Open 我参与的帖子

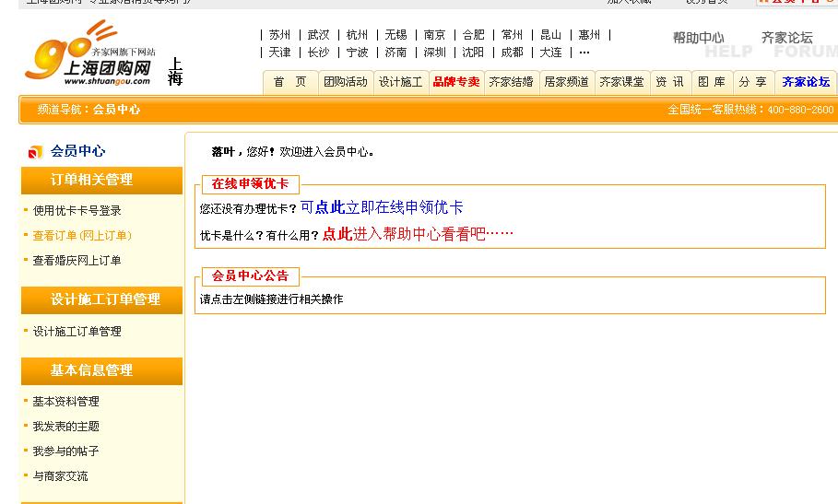pos(65,451)
